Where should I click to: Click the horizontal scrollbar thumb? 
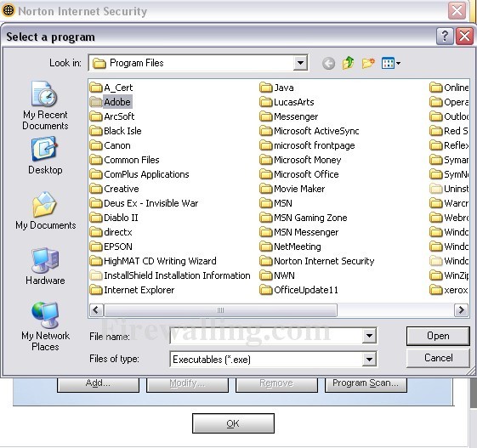(x=220, y=310)
